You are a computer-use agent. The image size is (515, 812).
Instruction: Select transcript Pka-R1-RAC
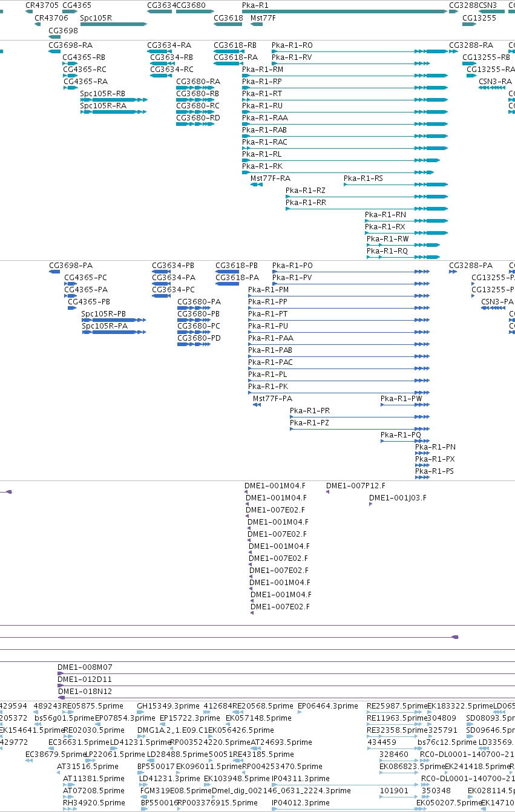[264, 142]
